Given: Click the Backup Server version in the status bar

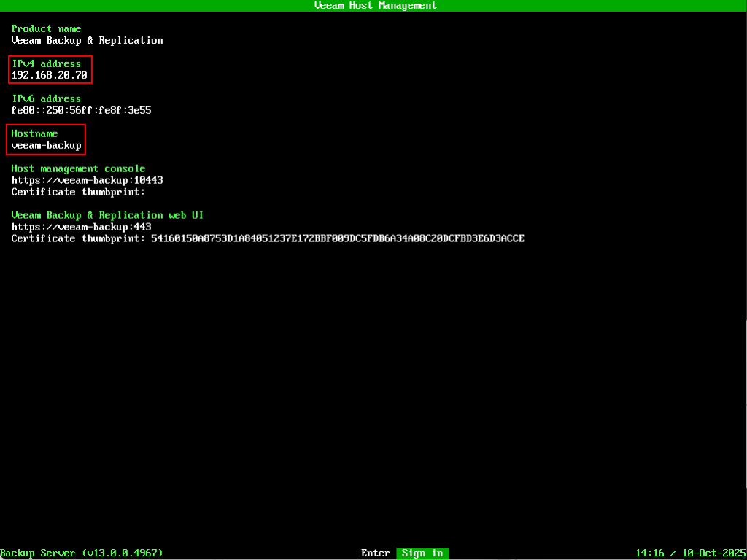Looking at the screenshot, I should pos(81,553).
